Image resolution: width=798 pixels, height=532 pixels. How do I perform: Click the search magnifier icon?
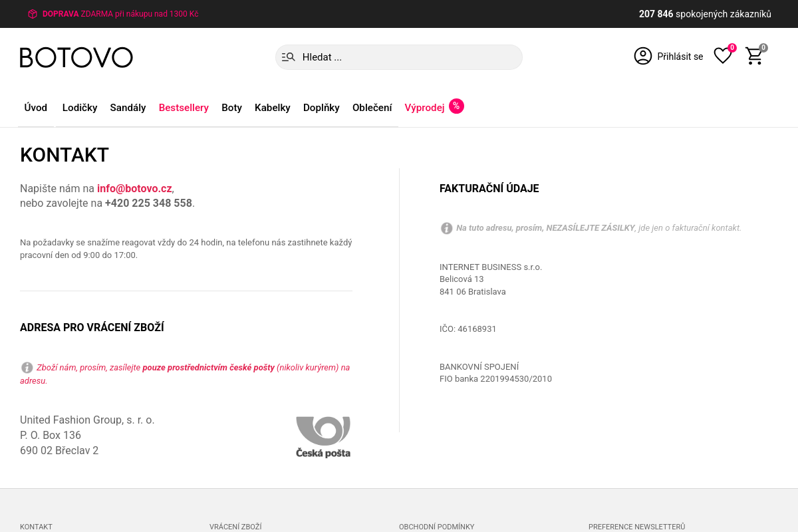(289, 57)
